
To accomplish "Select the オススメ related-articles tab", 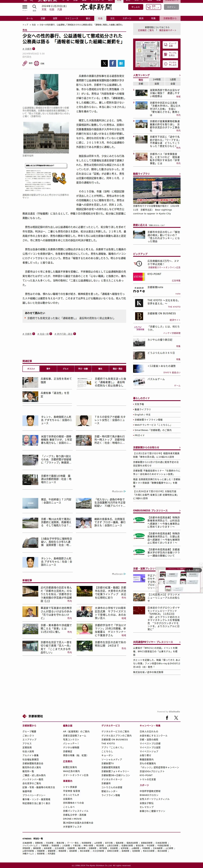I will [x=31, y=369].
